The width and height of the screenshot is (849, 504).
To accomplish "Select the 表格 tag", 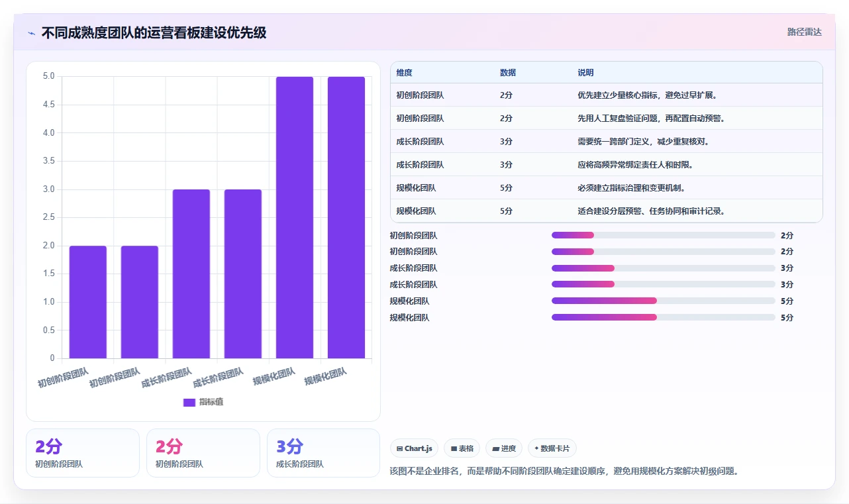I will click(x=462, y=448).
